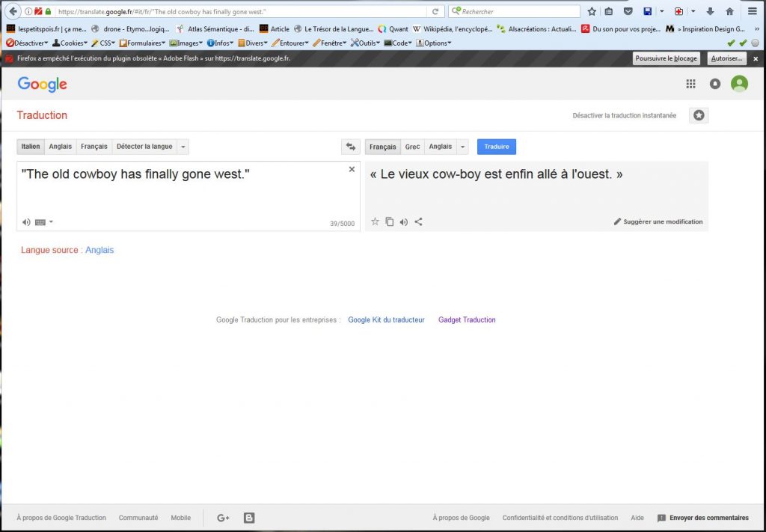The height and width of the screenshot is (532, 766).
Task: Share the translated text
Action: (x=418, y=221)
